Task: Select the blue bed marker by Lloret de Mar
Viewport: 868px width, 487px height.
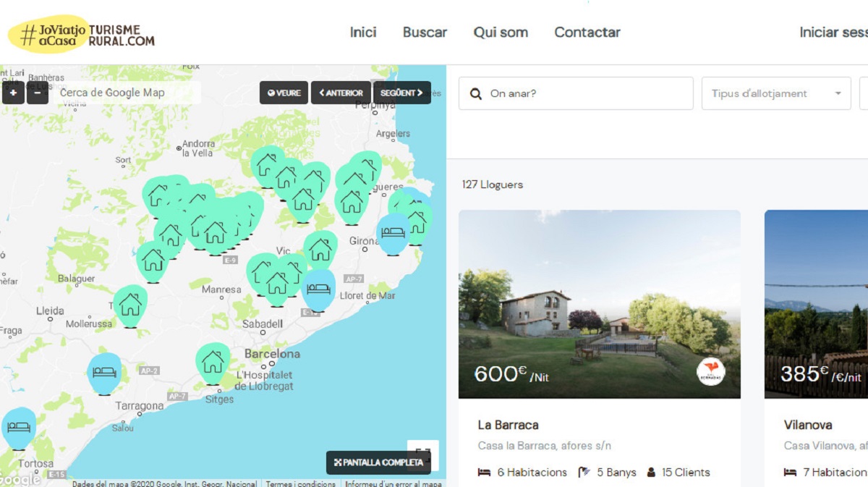Action: pos(318,289)
